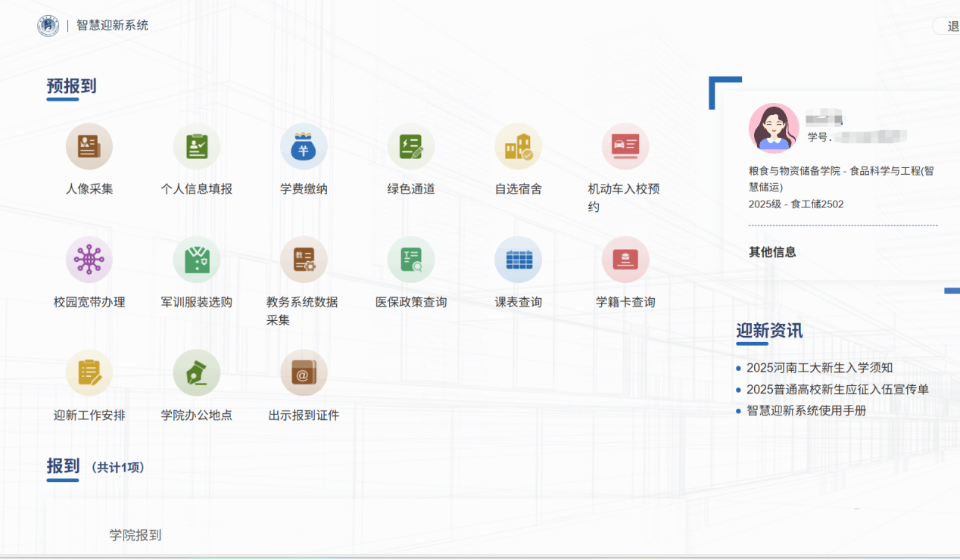This screenshot has width=960, height=560.
Task: Click the student avatar picture
Action: click(x=773, y=128)
